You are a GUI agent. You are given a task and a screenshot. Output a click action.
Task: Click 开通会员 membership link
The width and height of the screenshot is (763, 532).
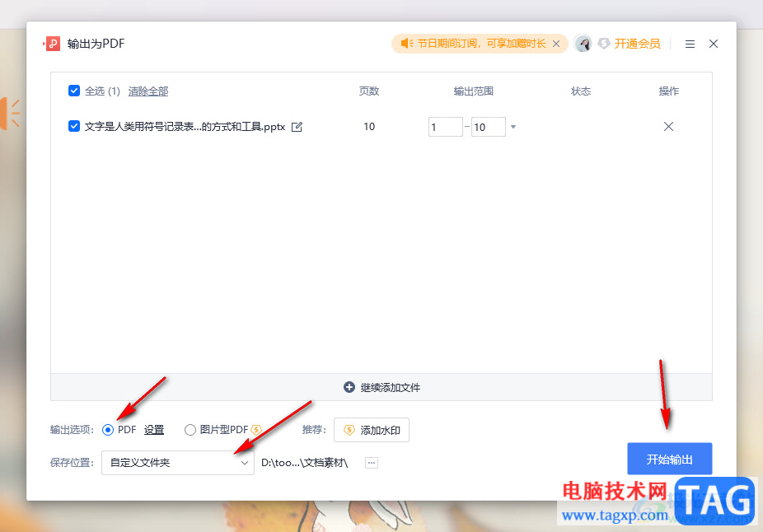tap(637, 44)
